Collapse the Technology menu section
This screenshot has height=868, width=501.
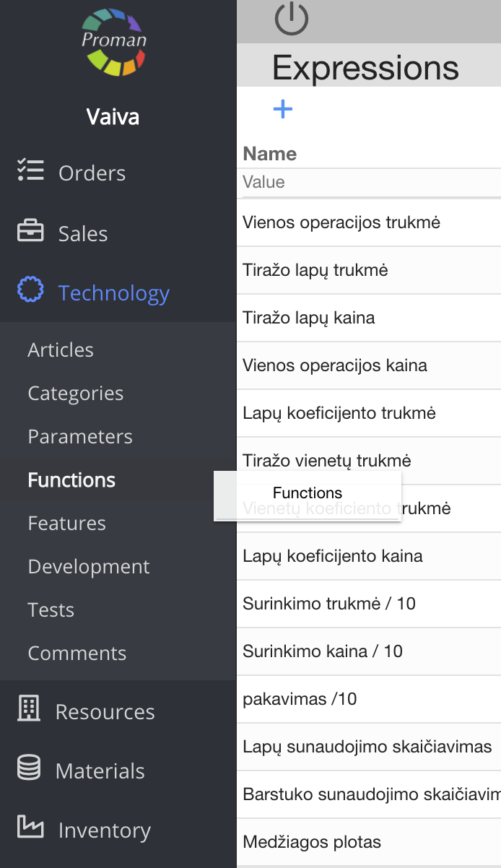[114, 293]
